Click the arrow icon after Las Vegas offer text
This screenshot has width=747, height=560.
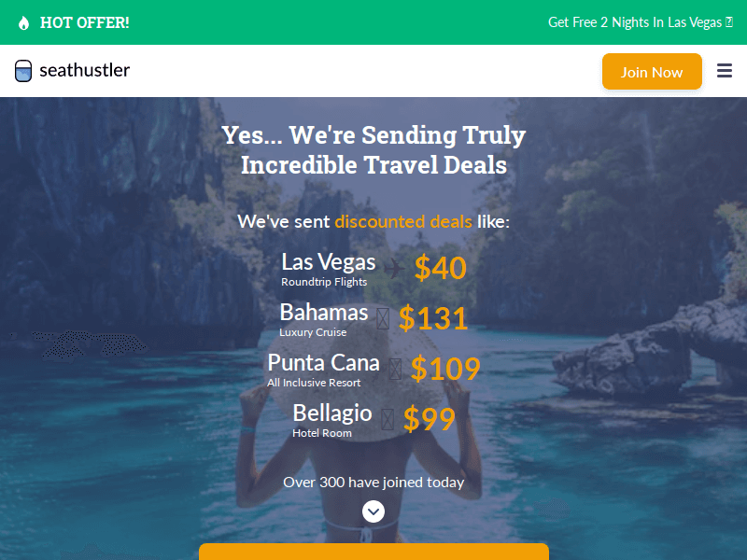pos(729,21)
